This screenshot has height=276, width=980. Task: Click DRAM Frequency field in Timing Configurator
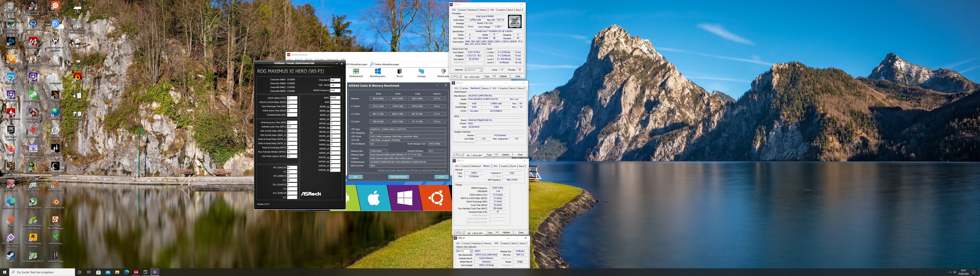pyautogui.click(x=335, y=90)
